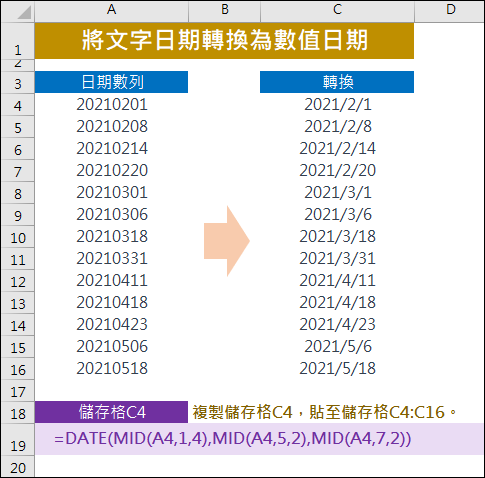Image resolution: width=485 pixels, height=478 pixels.
Task: Select row 14 header
Action: [x=18, y=325]
